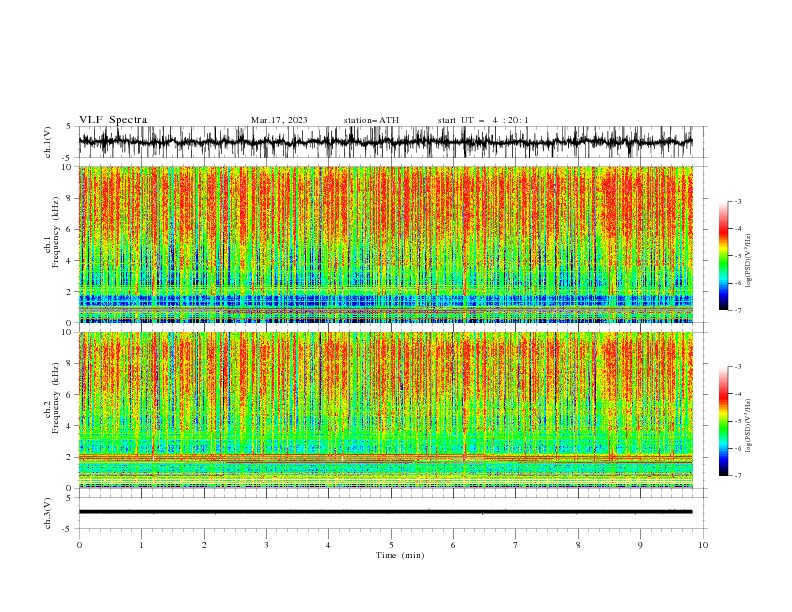Click the ch.1 colorbar label 'log(PSD)(V²/Hz)'
792x612 pixels.
pyautogui.click(x=749, y=261)
